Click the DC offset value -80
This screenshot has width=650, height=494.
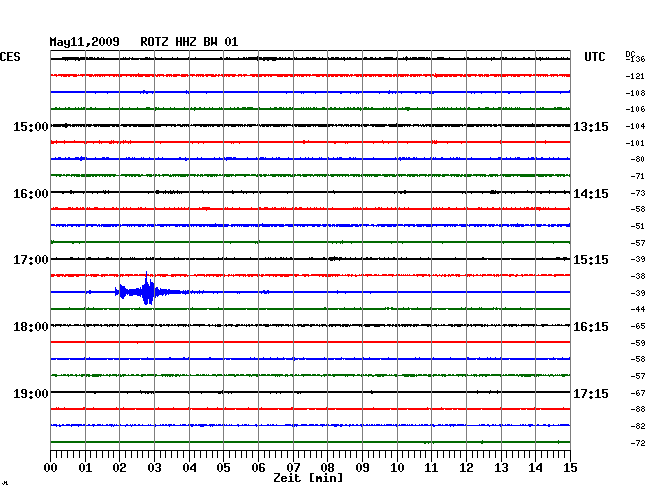coord(638,159)
